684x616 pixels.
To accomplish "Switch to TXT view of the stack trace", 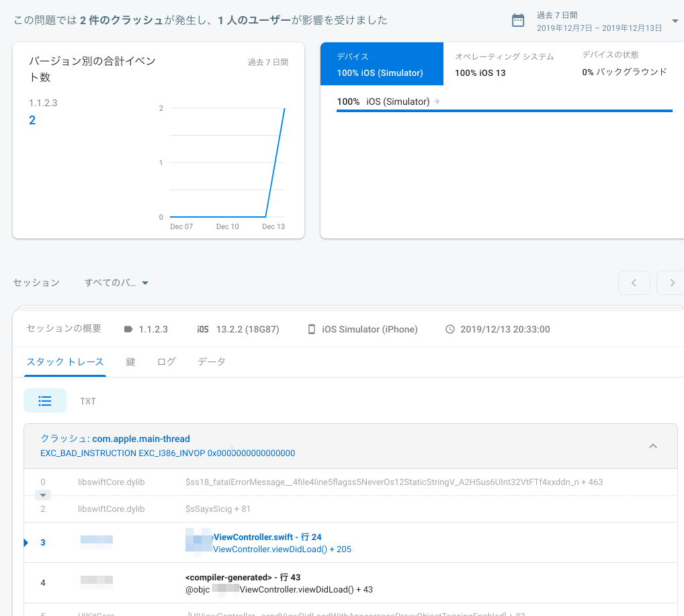I will 88,400.
